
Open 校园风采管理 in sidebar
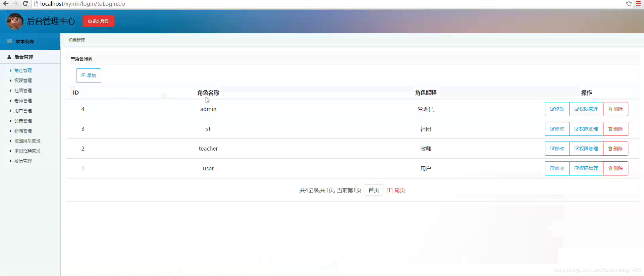click(x=27, y=141)
